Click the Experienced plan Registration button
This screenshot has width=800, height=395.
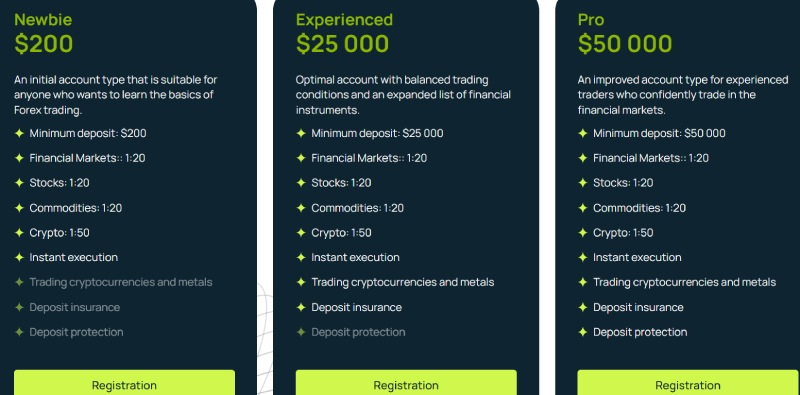click(x=406, y=383)
